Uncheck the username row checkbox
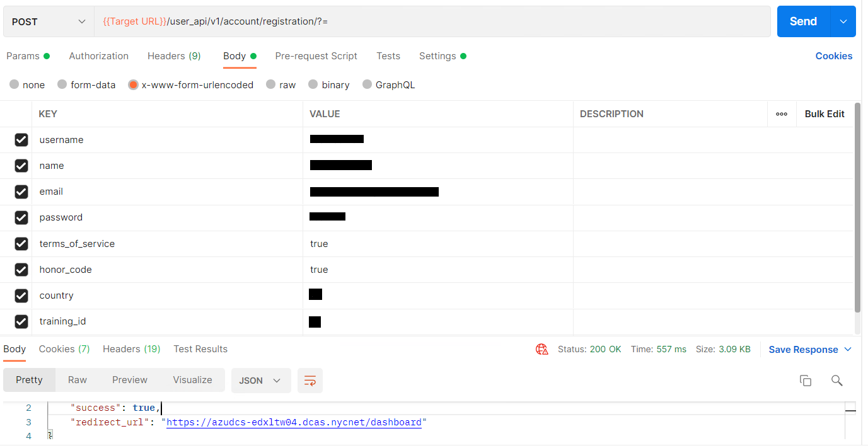This screenshot has width=868, height=448. point(21,140)
